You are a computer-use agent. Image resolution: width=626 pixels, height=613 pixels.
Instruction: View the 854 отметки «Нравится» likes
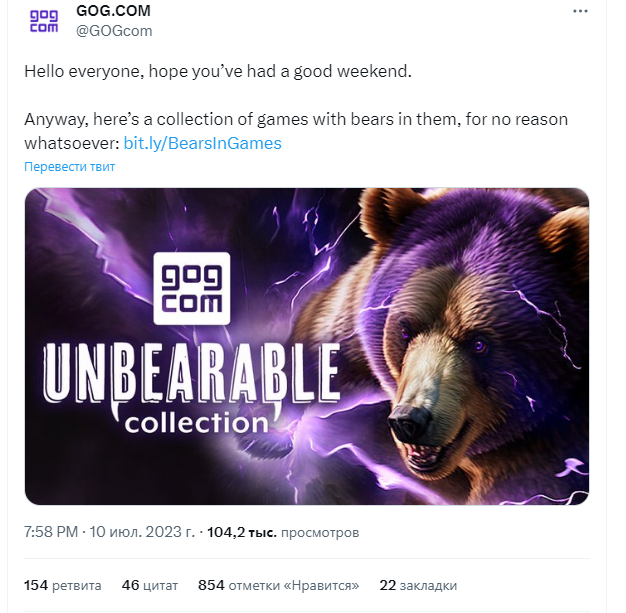coord(277,585)
